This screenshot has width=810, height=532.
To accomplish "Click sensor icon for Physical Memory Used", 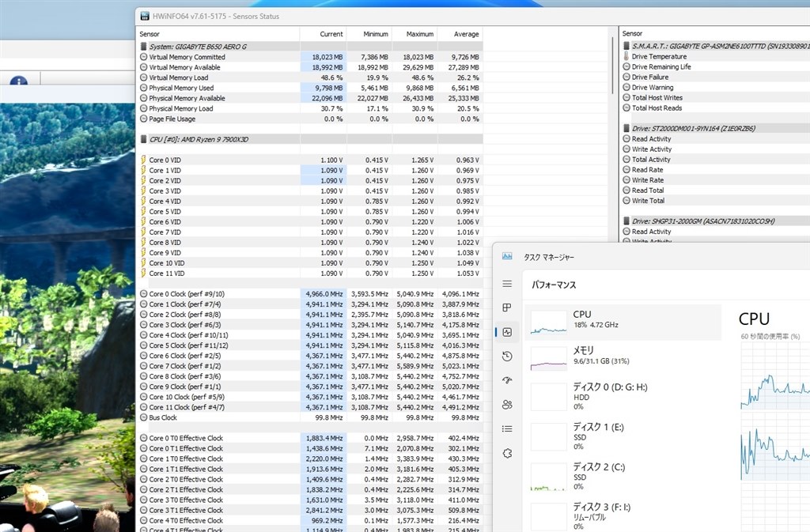I will click(x=144, y=88).
